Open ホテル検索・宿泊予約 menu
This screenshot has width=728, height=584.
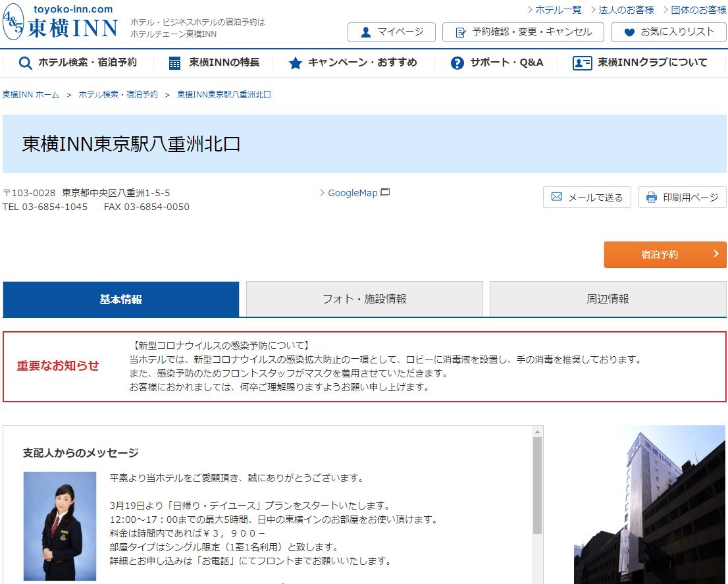[78, 63]
